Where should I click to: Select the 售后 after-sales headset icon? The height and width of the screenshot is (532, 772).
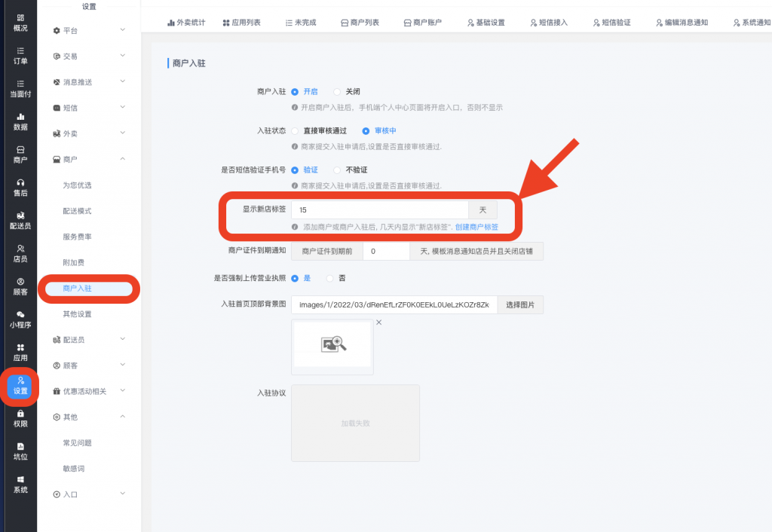pos(20,188)
